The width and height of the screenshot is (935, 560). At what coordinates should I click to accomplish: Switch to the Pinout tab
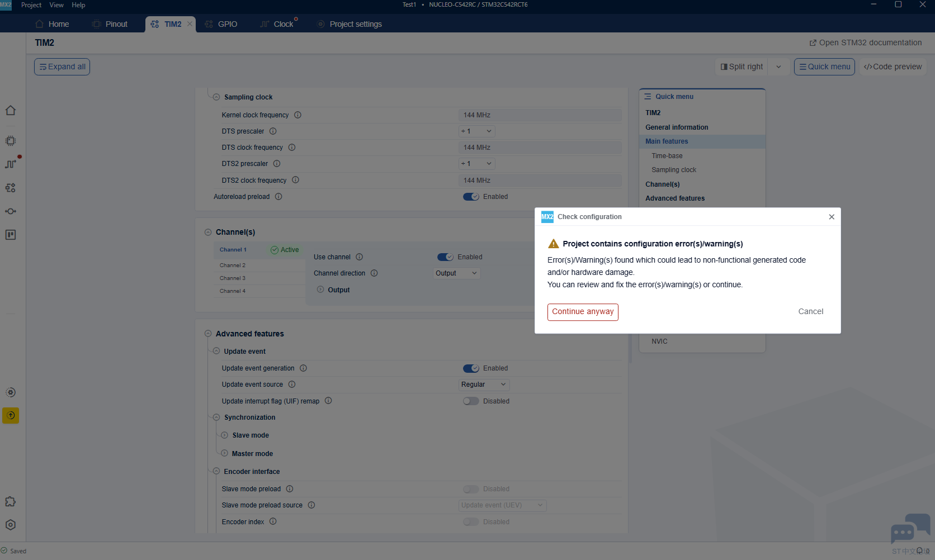(x=110, y=24)
